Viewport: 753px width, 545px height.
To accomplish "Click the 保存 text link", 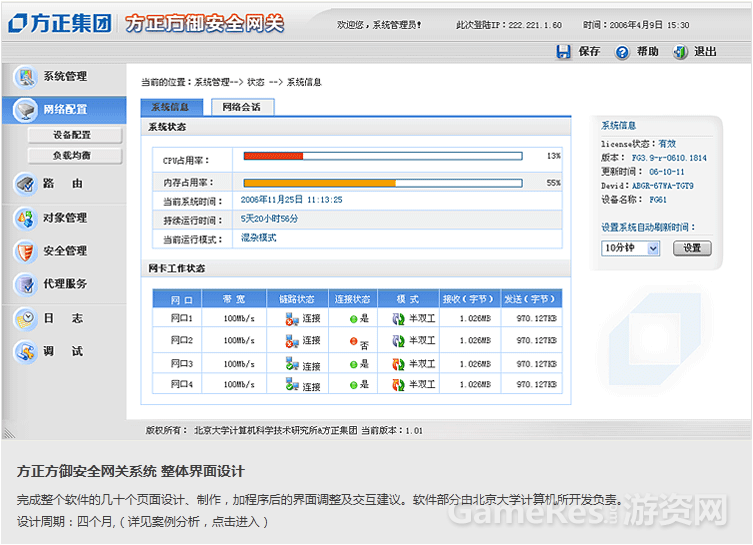I will 589,51.
